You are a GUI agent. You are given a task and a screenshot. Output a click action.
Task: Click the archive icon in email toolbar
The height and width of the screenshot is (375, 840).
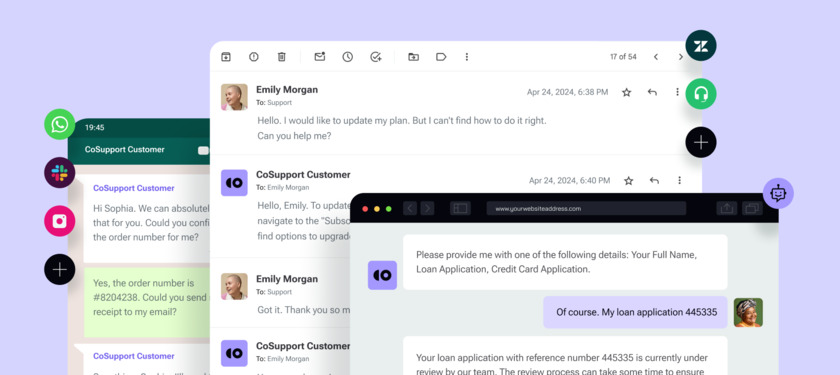226,57
